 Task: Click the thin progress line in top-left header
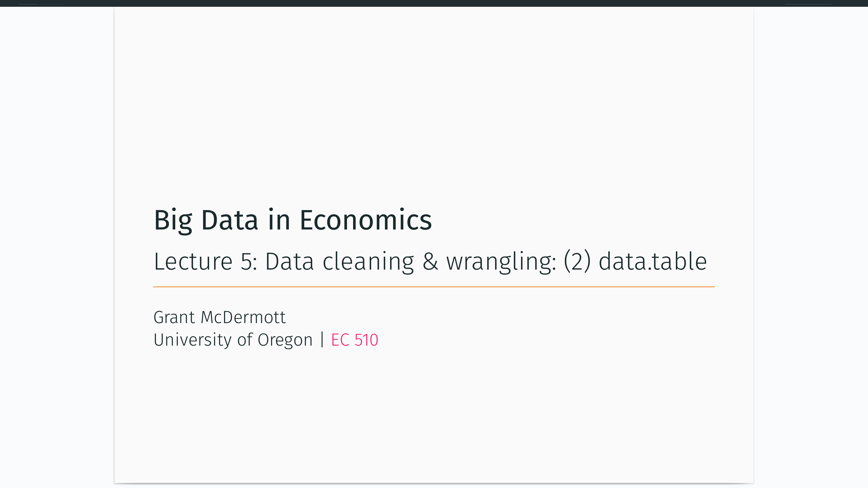click(41, 4)
